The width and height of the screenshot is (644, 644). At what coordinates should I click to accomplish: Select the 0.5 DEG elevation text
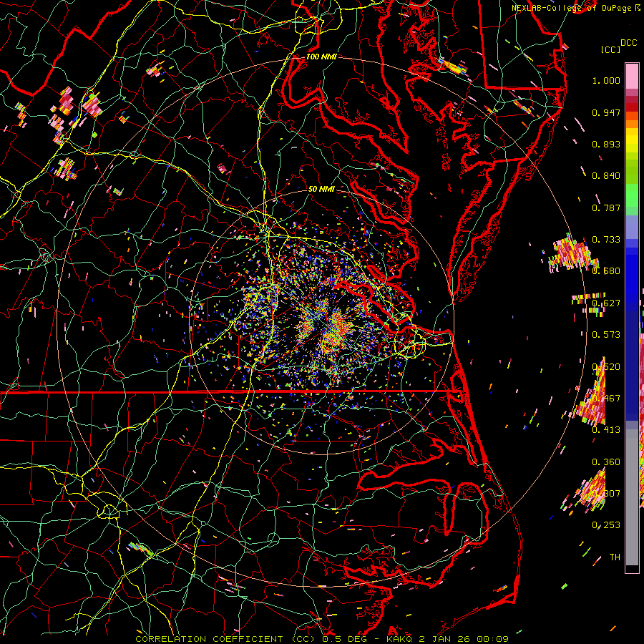point(345,639)
